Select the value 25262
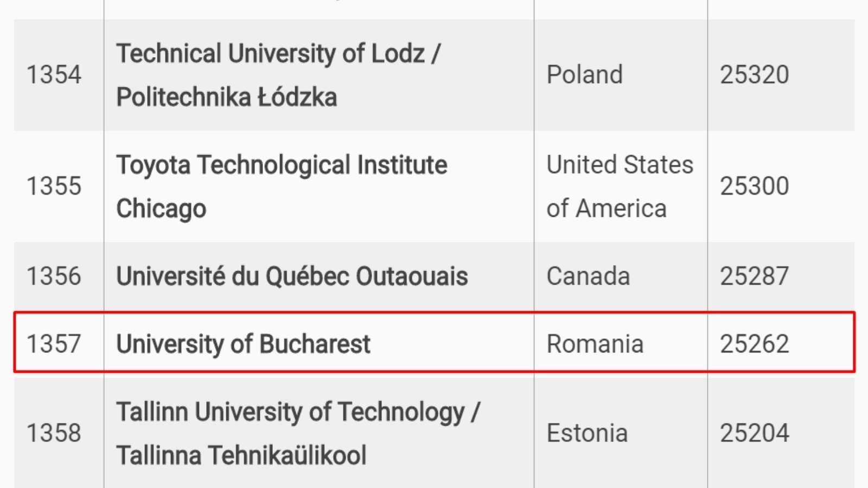Image resolution: width=868 pixels, height=488 pixels. point(754,344)
